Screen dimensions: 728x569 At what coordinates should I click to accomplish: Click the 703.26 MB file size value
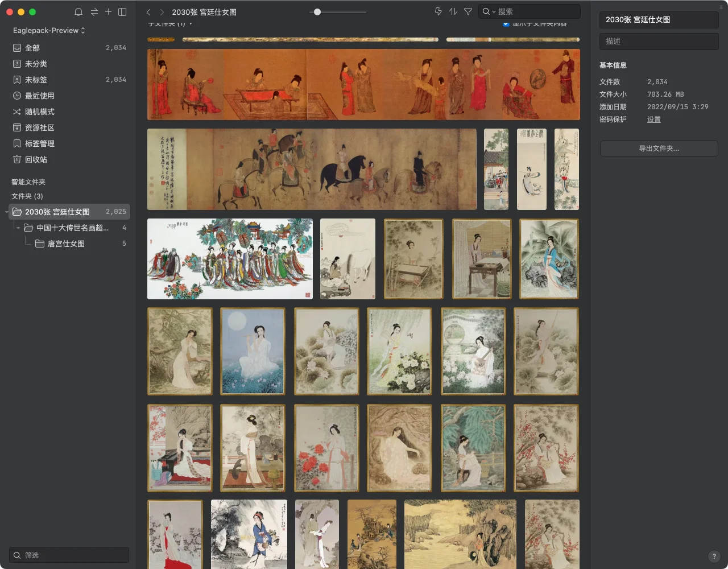(x=665, y=94)
